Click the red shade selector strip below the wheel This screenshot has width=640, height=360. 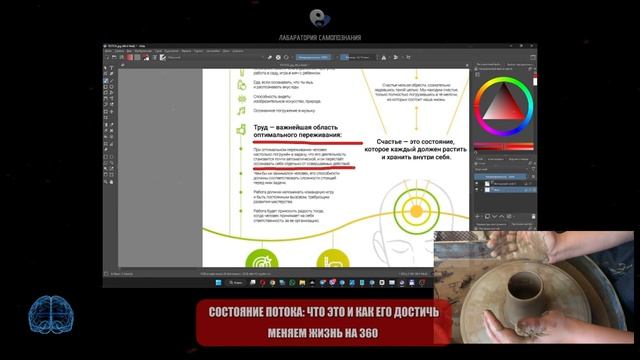504,146
